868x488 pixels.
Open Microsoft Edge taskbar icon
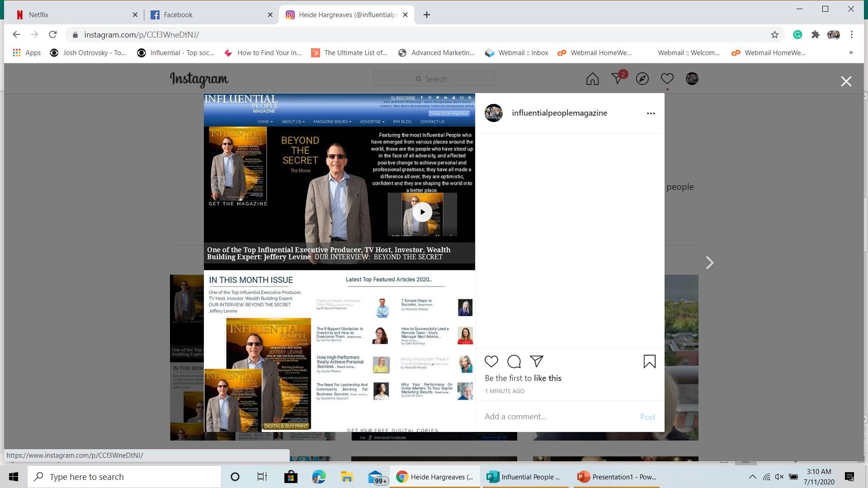[319, 477]
